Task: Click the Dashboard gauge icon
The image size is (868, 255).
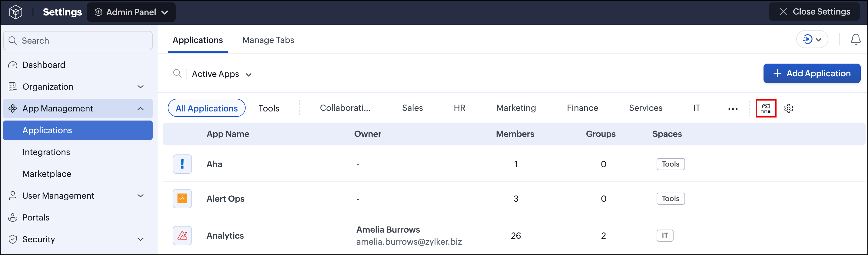Action: tap(13, 65)
